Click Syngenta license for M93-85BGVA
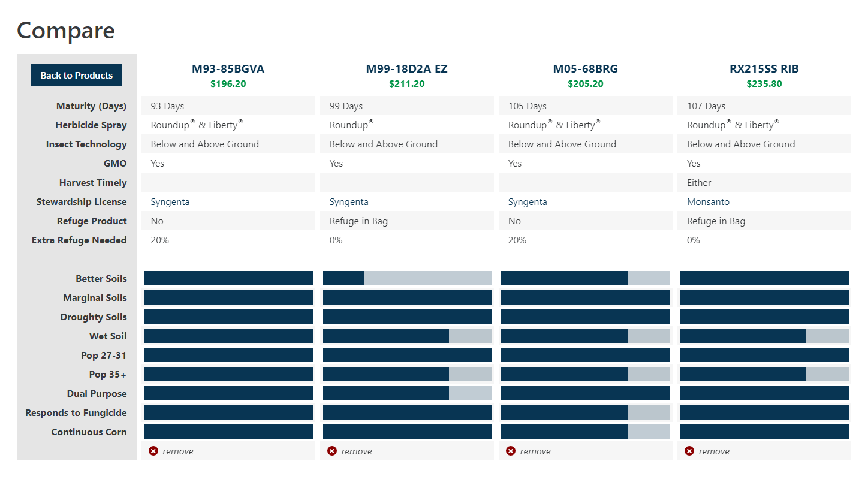 coord(170,202)
